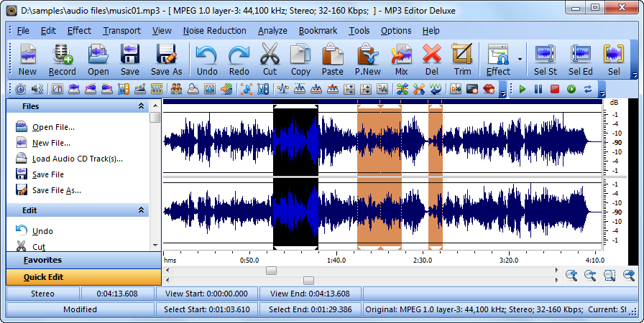Viewport: 644px width, 323px height.
Task: Click the Record microphone icon
Action: point(63,55)
